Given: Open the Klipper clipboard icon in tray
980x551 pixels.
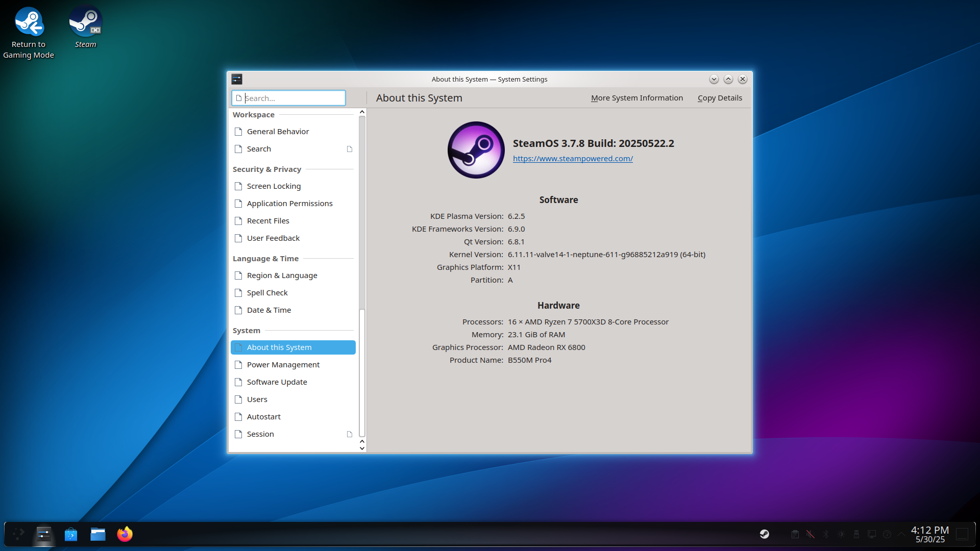Looking at the screenshot, I should 795,534.
